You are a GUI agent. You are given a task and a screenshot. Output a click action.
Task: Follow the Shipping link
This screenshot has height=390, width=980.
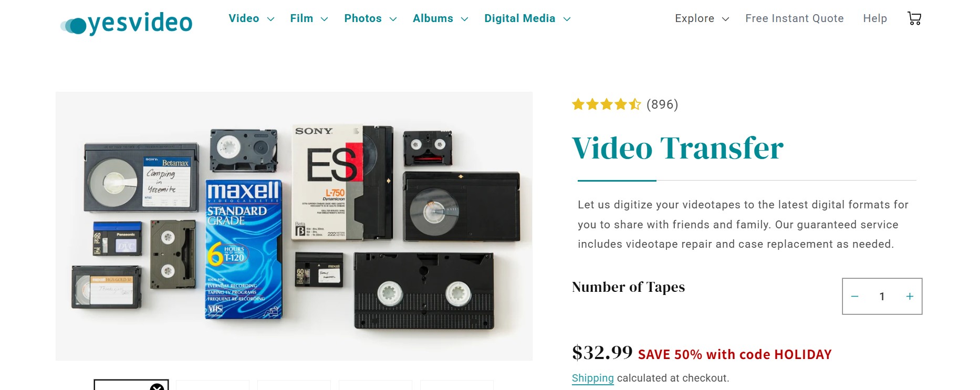pos(592,378)
